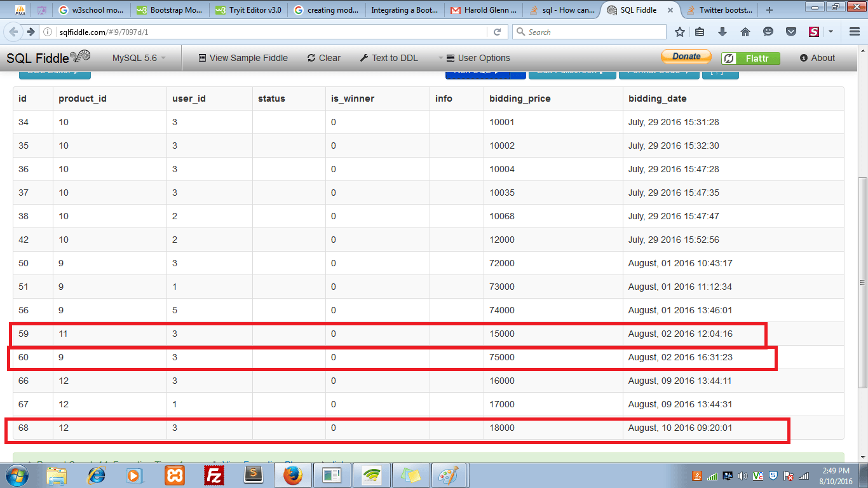Reload the page with refresh icon
This screenshot has width=868, height=488.
pos(498,32)
